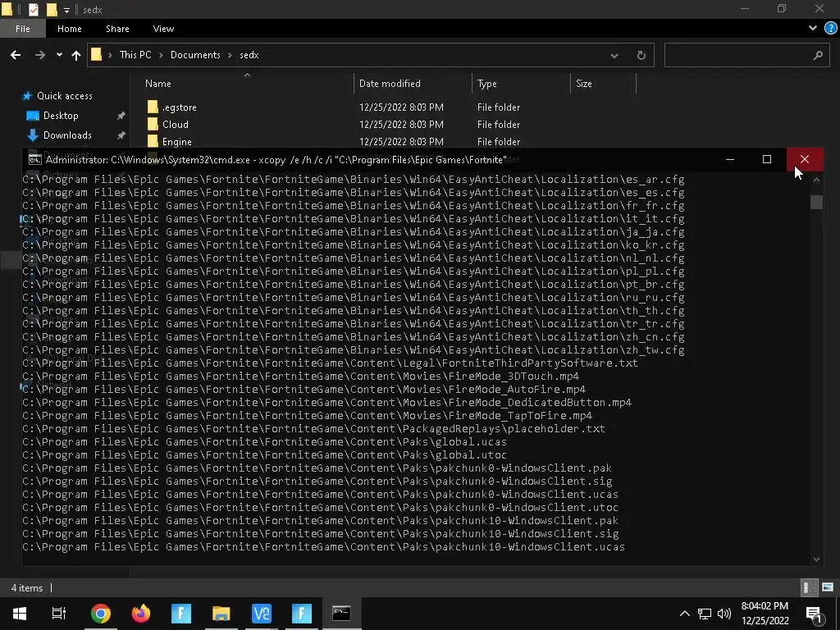
Task: Open the Quick Access Toolbar dropdown arrow
Action: tap(66, 10)
